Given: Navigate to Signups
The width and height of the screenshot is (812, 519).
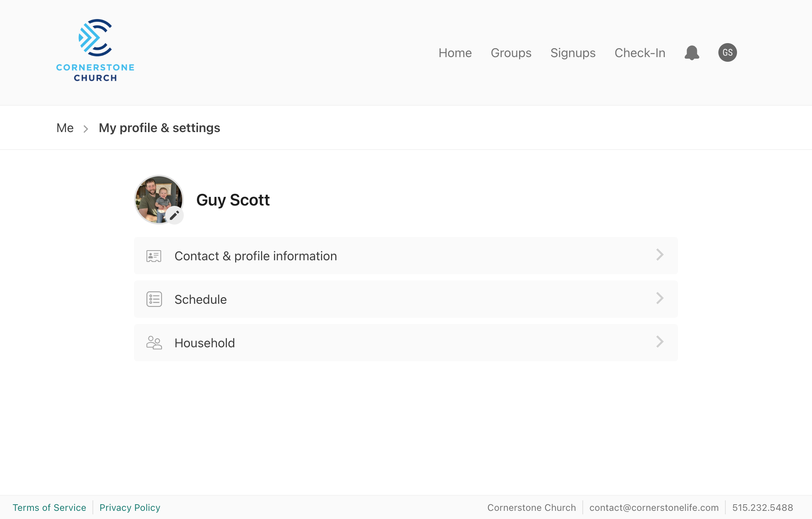Looking at the screenshot, I should point(573,53).
